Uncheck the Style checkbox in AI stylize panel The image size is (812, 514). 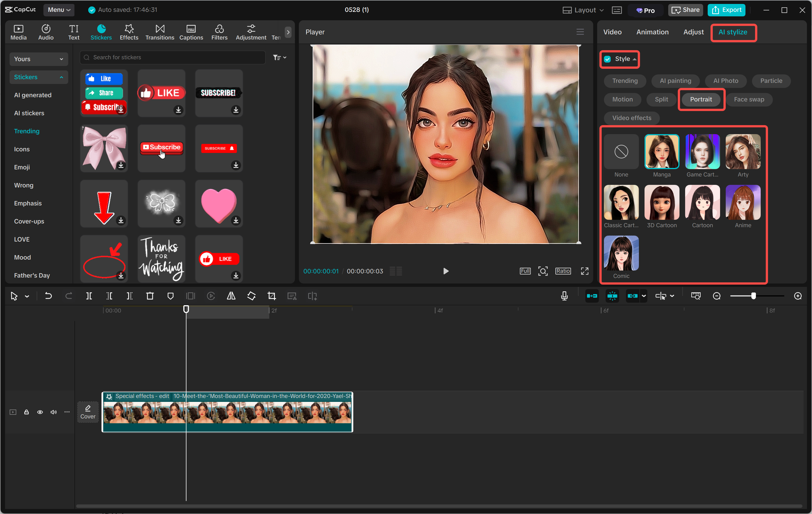point(607,59)
